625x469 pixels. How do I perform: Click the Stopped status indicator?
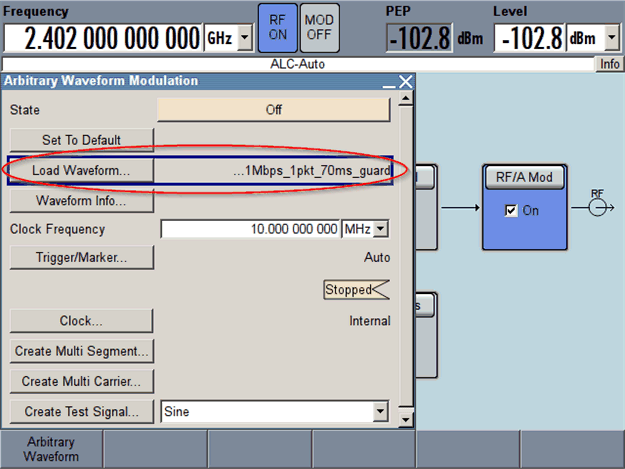pyautogui.click(x=356, y=289)
